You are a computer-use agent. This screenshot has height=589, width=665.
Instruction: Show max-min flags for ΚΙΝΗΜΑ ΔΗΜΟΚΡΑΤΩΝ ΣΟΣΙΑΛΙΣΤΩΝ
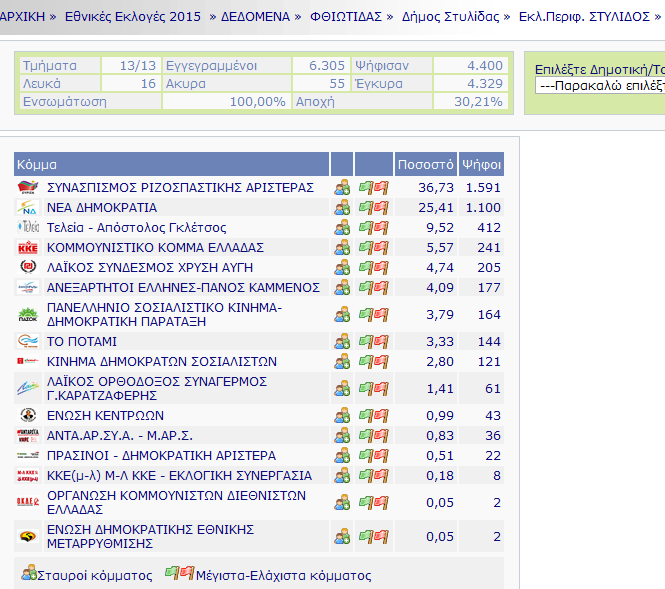(x=373, y=361)
